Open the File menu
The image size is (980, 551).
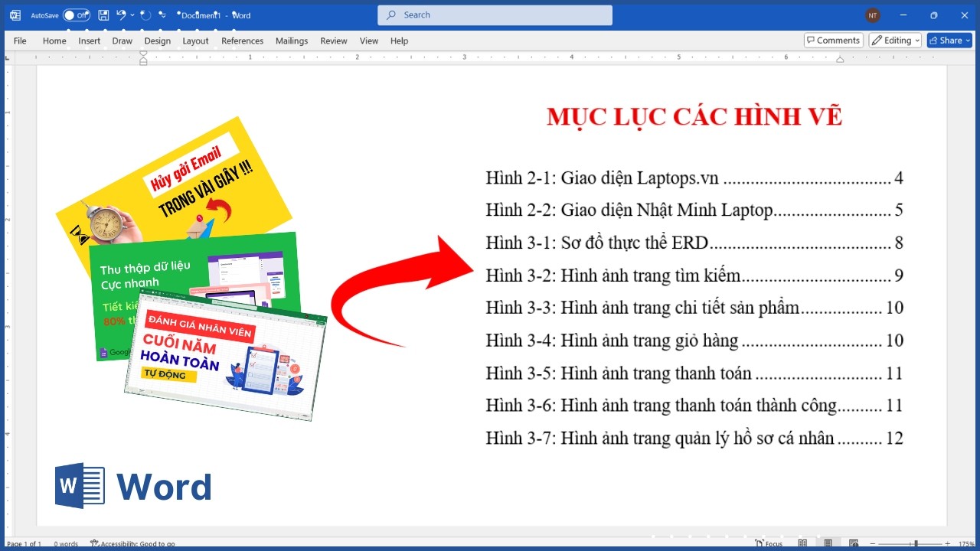(20, 41)
